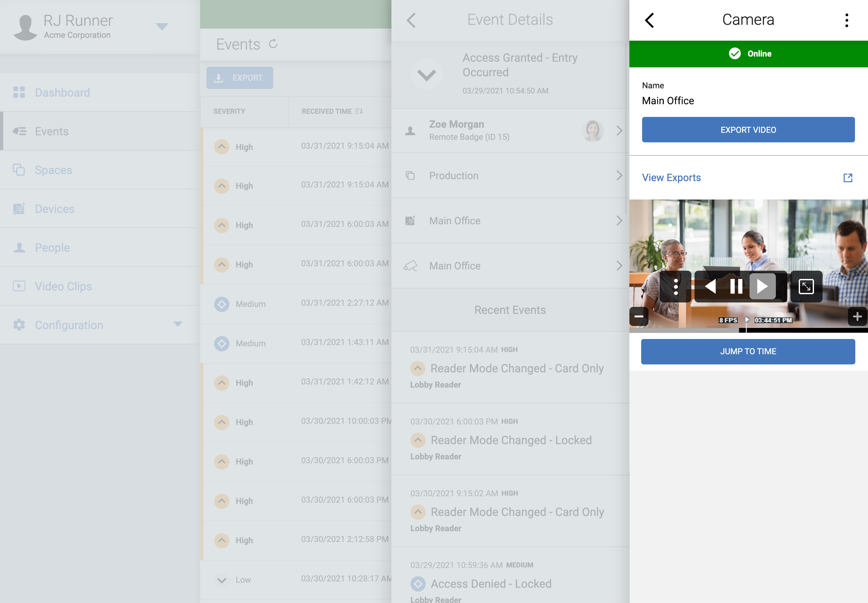
Task: Expand the Configuration menu section
Action: pos(178,325)
